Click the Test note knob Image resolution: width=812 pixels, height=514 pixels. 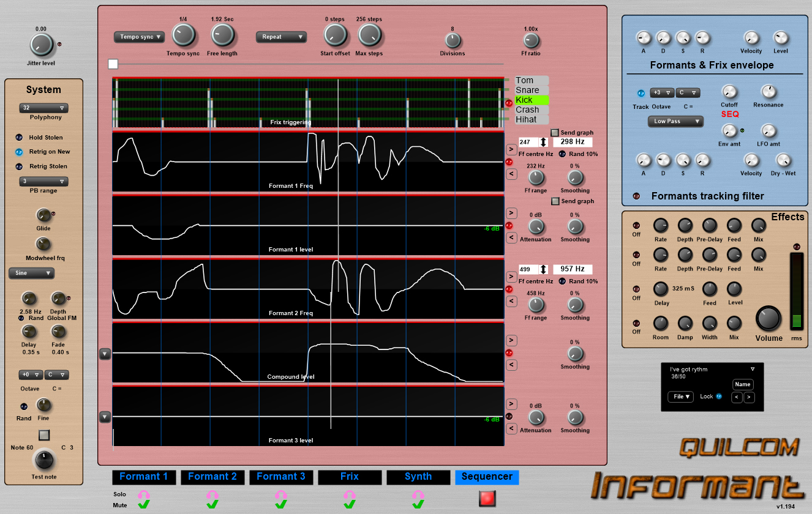(43, 460)
